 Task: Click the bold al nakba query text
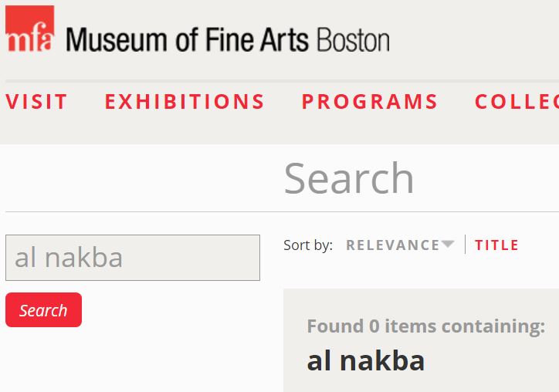(365, 360)
